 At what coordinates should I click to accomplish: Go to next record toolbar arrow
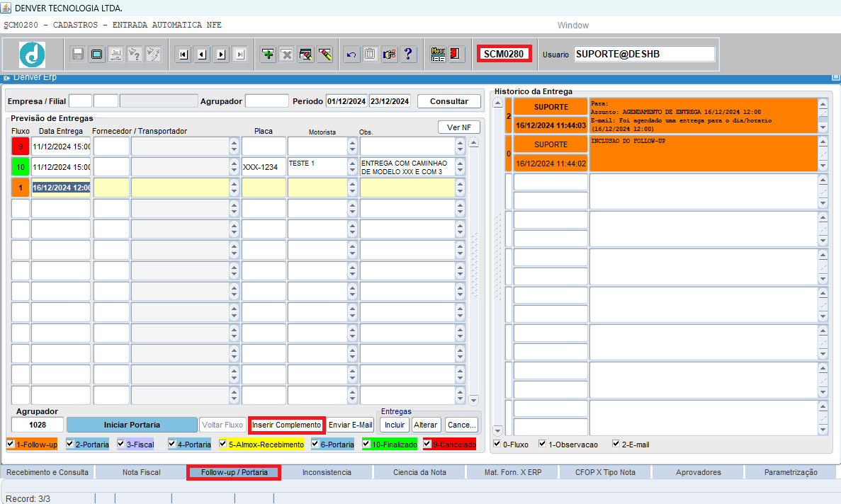[x=221, y=54]
